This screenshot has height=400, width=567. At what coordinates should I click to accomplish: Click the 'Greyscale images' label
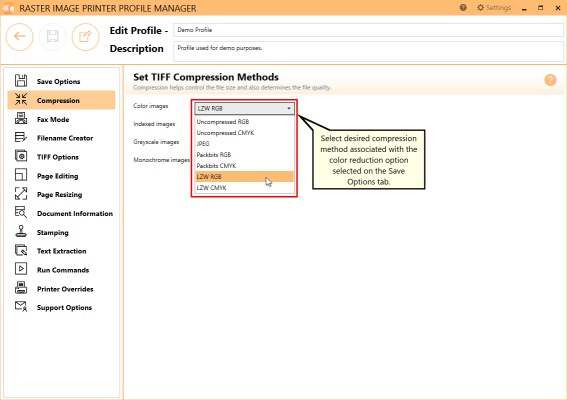[x=156, y=142]
